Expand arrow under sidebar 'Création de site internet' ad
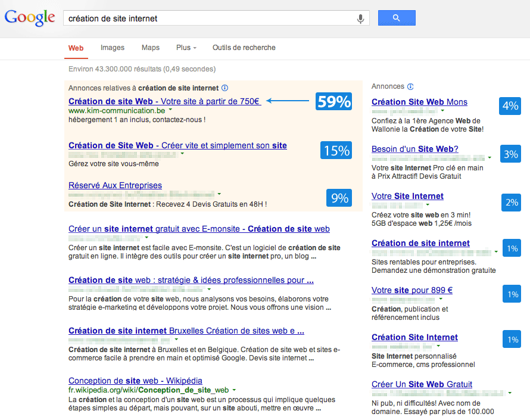The image size is (530, 420). 496,251
